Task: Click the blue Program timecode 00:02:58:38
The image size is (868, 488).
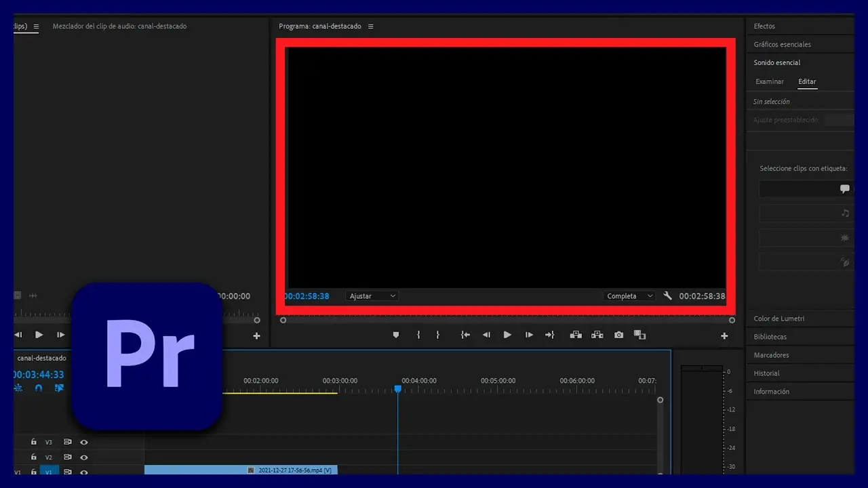Action: pyautogui.click(x=307, y=296)
